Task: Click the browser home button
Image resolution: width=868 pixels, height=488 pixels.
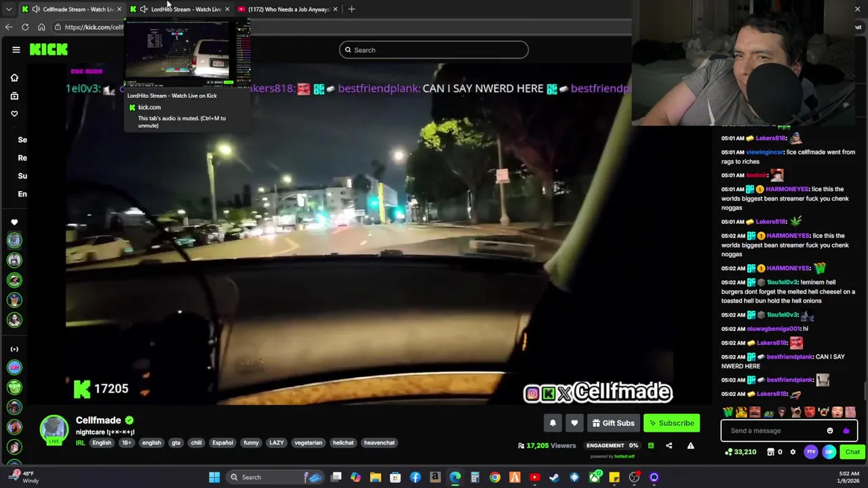Action: click(x=41, y=27)
